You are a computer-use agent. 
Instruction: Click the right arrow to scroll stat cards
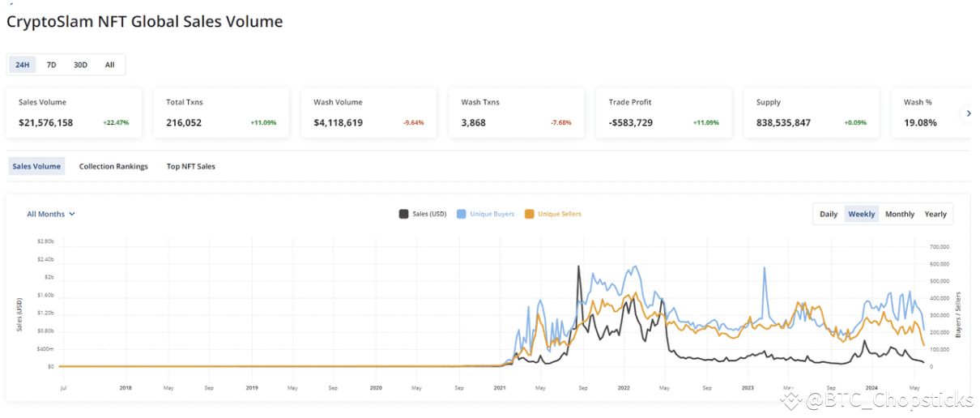pos(968,114)
